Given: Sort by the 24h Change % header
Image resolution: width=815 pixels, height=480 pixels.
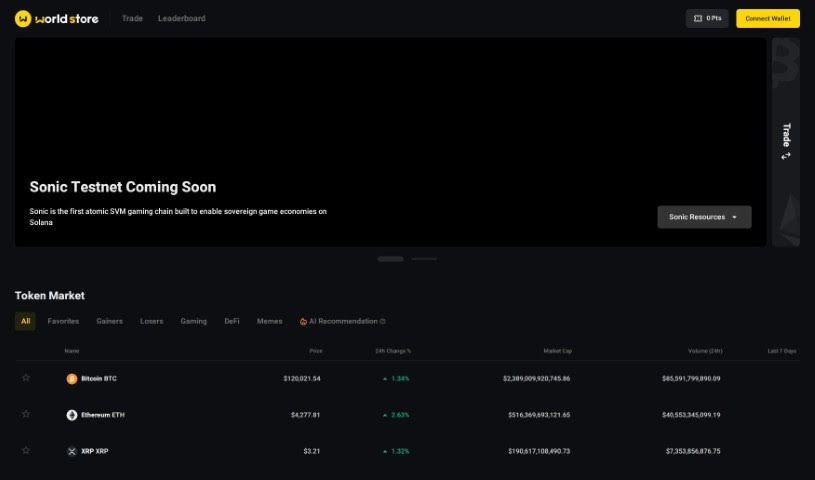Looking at the screenshot, I should pos(393,351).
